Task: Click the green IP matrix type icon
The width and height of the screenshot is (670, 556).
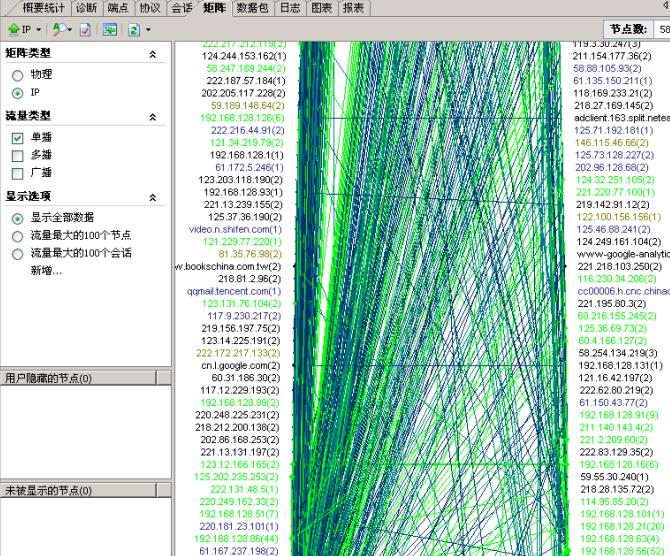Action: tap(15, 30)
